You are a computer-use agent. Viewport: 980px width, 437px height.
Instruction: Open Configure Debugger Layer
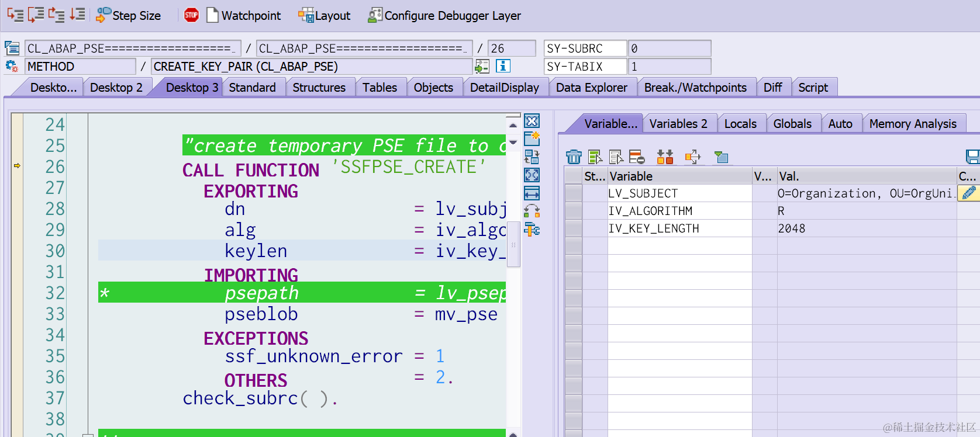click(444, 16)
